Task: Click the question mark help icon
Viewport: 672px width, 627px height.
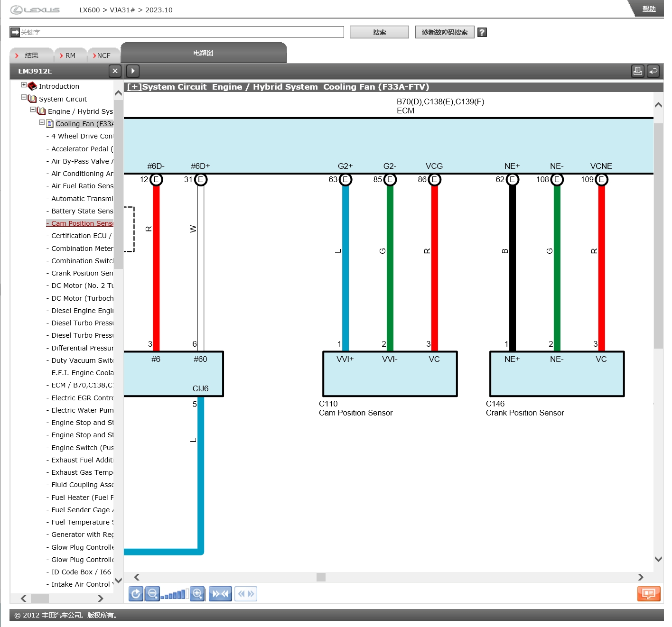Action: point(482,32)
